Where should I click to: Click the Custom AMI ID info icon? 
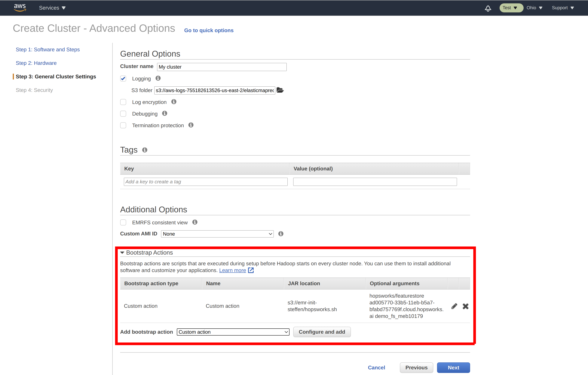(x=280, y=234)
